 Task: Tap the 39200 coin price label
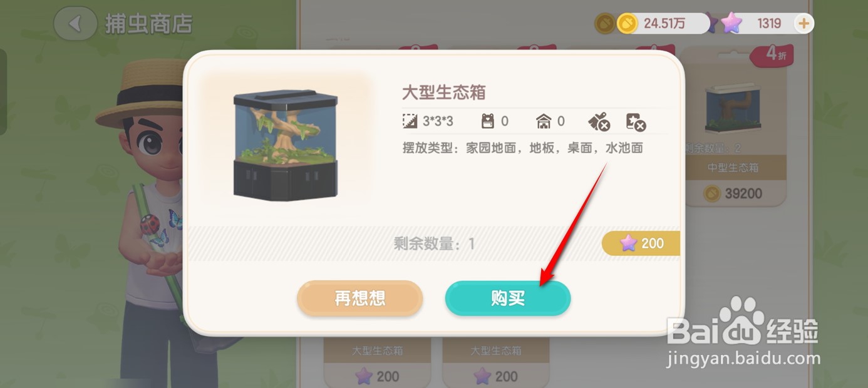pyautogui.click(x=733, y=193)
